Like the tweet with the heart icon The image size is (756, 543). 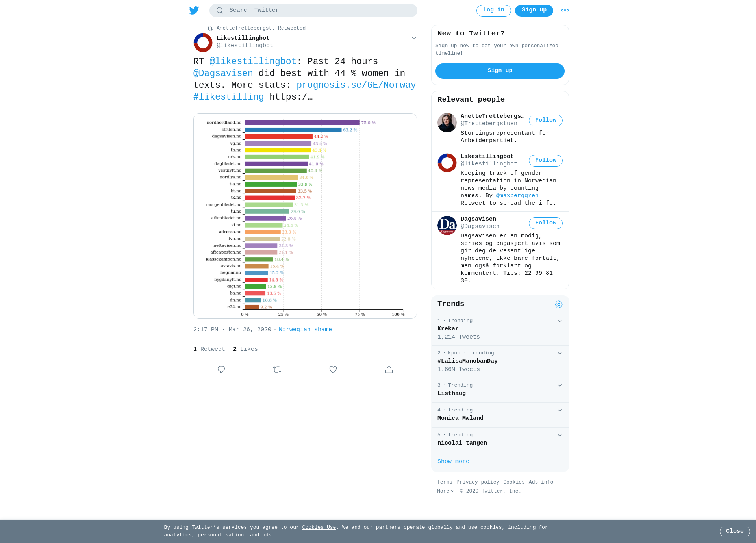pos(333,369)
